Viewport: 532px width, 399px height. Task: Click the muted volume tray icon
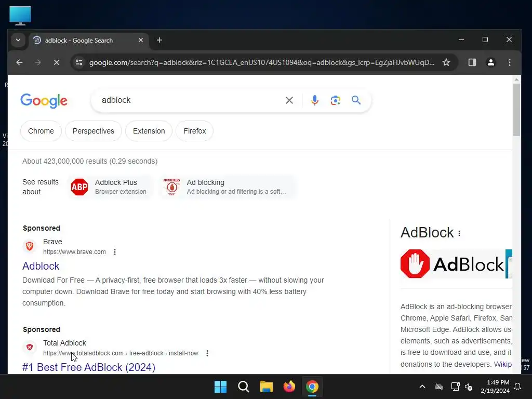[469, 387]
